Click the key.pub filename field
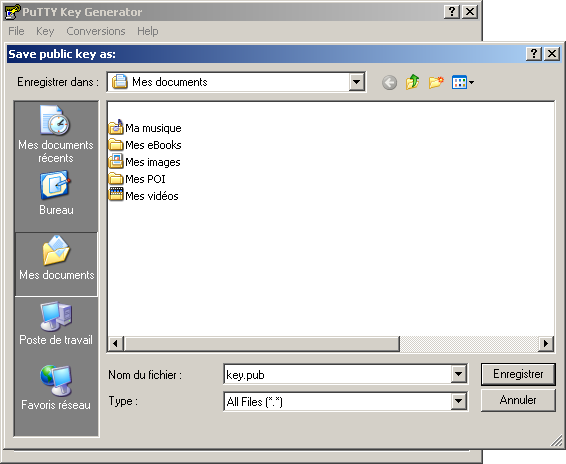 (338, 374)
